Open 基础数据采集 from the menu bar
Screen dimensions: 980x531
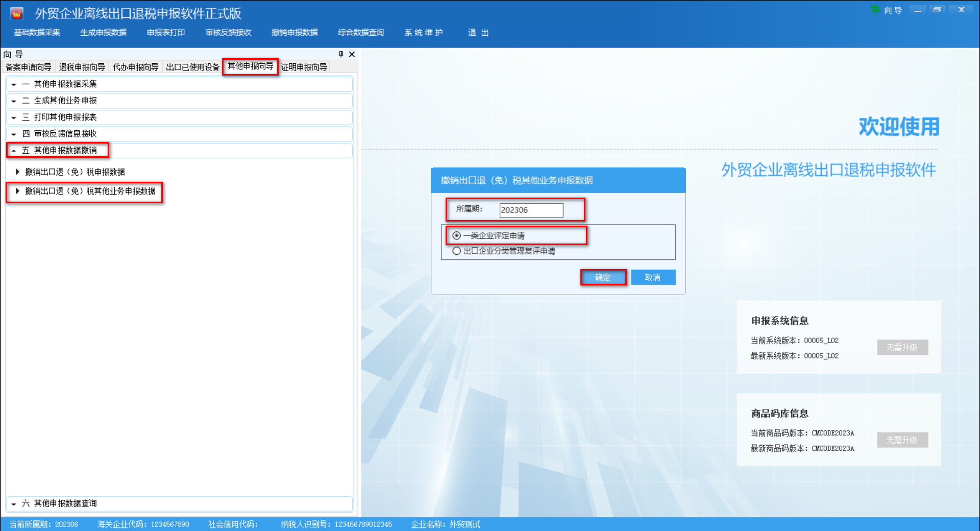[36, 32]
